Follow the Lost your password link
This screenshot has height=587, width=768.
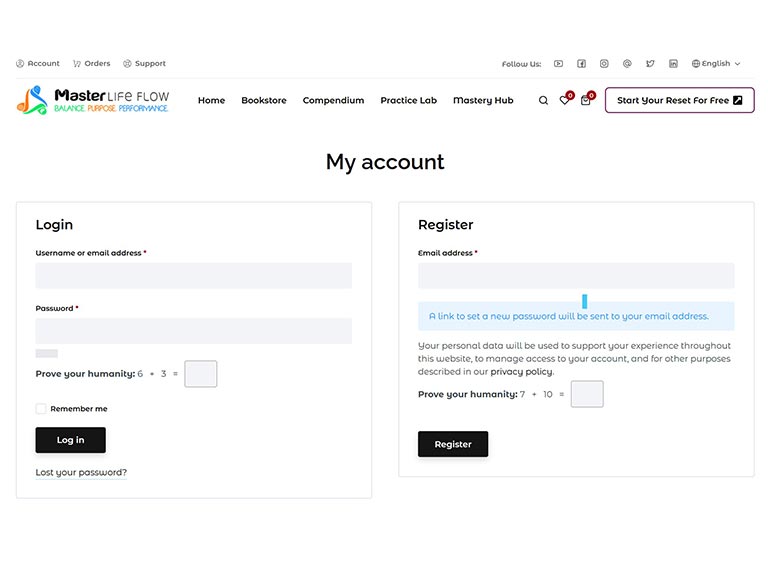coord(81,472)
